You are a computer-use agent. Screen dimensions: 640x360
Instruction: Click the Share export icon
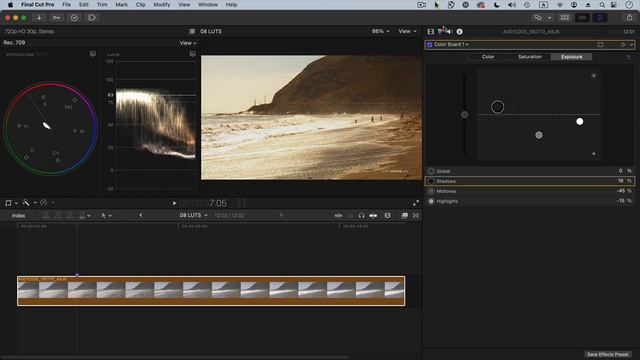[x=629, y=17]
